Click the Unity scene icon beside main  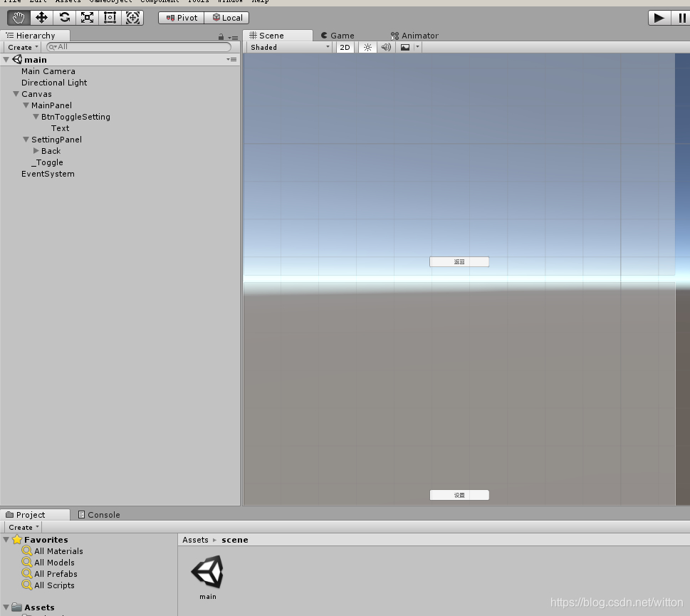tap(17, 59)
